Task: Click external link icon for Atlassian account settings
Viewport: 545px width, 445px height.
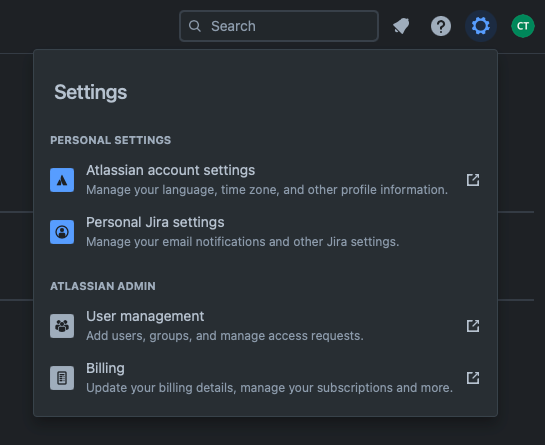Action: tap(473, 180)
